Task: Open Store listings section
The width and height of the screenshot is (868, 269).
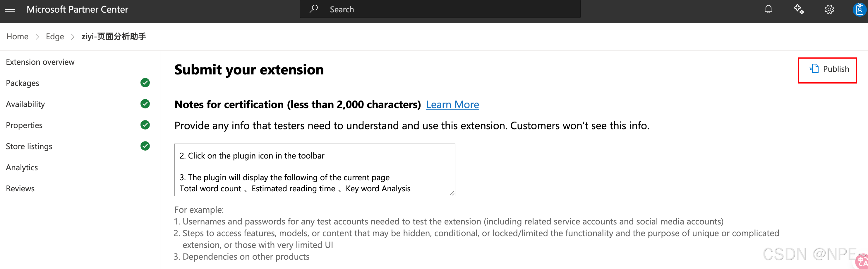Action: point(29,147)
